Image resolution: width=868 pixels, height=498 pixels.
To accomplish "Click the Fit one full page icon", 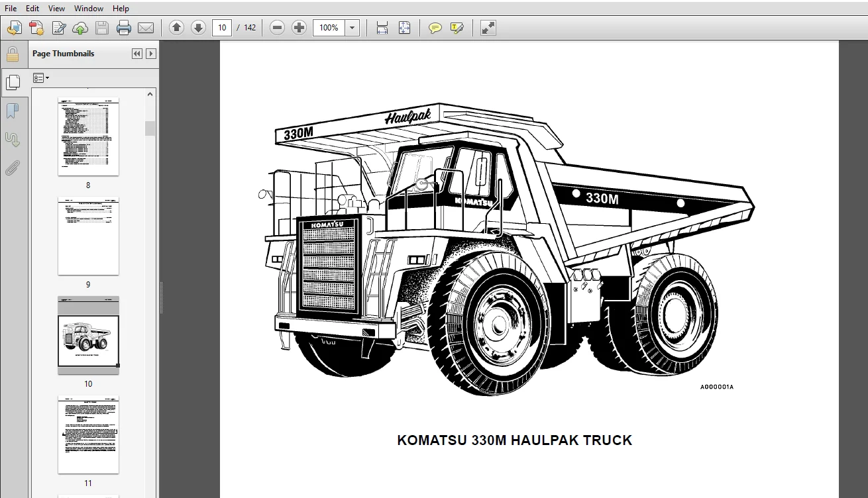I will (x=404, y=28).
